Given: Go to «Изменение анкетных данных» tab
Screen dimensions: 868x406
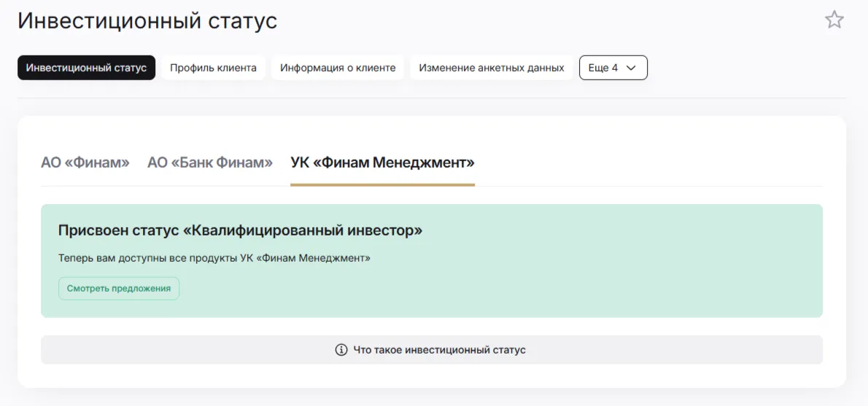Looking at the screenshot, I should click(492, 68).
